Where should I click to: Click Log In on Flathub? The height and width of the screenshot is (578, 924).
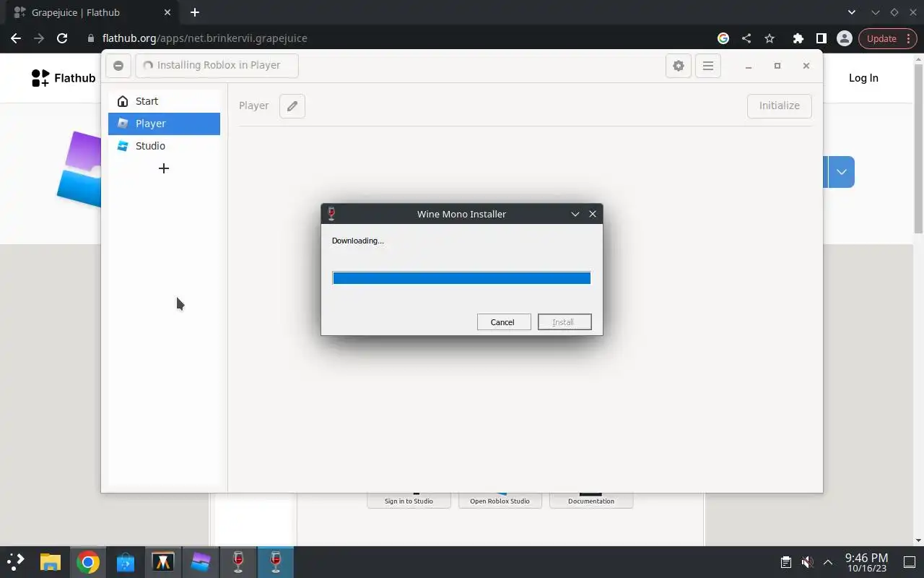click(x=863, y=78)
